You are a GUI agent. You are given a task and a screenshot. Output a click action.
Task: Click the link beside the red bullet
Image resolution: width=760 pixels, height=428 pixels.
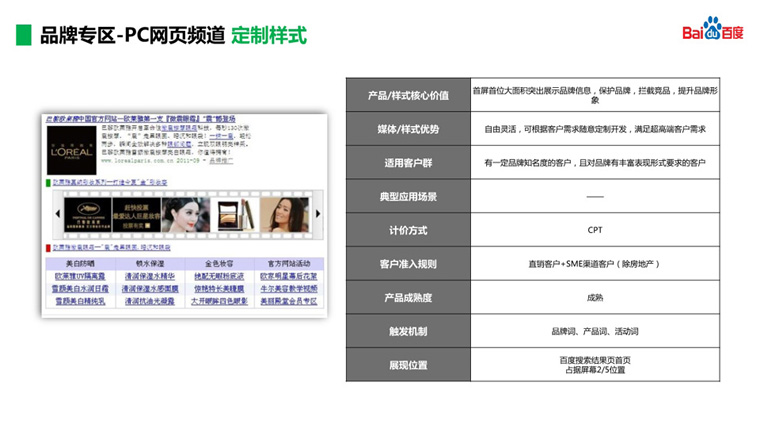(x=111, y=248)
